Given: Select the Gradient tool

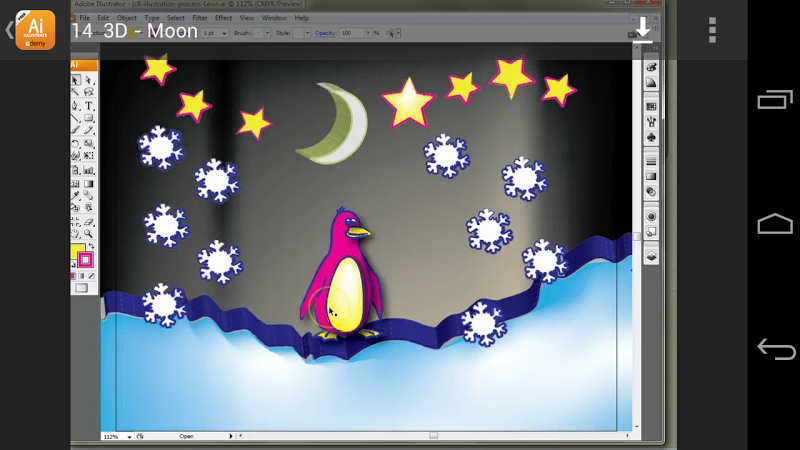Looking at the screenshot, I should (89, 184).
